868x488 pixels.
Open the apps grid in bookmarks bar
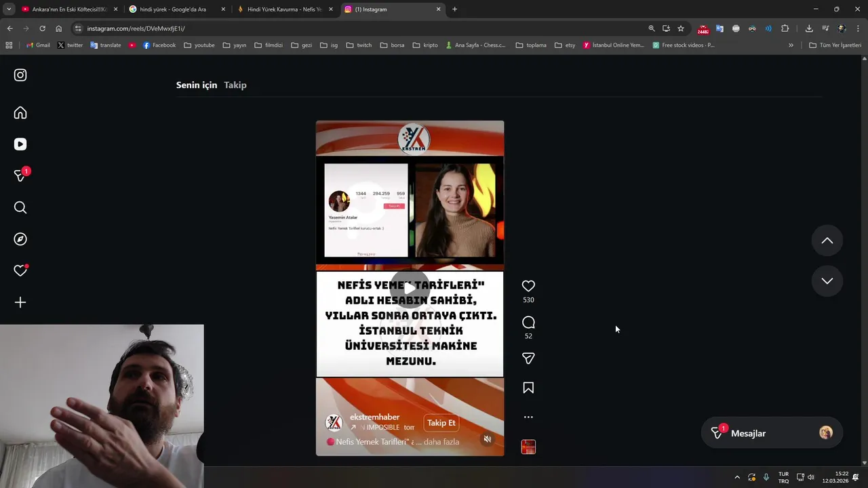point(9,45)
